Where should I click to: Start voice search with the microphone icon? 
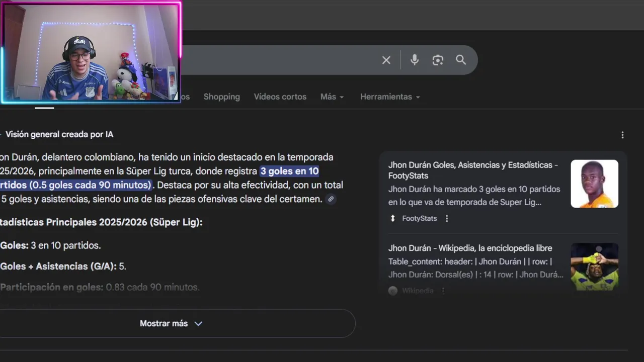[x=414, y=60]
